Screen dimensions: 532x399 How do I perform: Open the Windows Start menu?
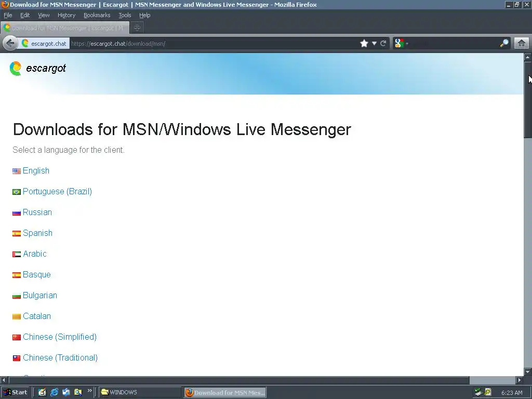[x=15, y=392]
